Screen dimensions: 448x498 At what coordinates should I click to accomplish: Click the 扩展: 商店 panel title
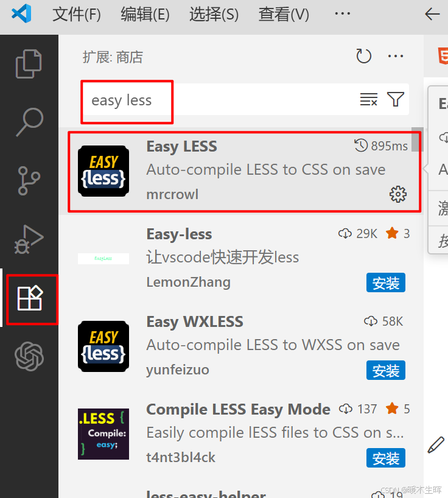coord(113,57)
